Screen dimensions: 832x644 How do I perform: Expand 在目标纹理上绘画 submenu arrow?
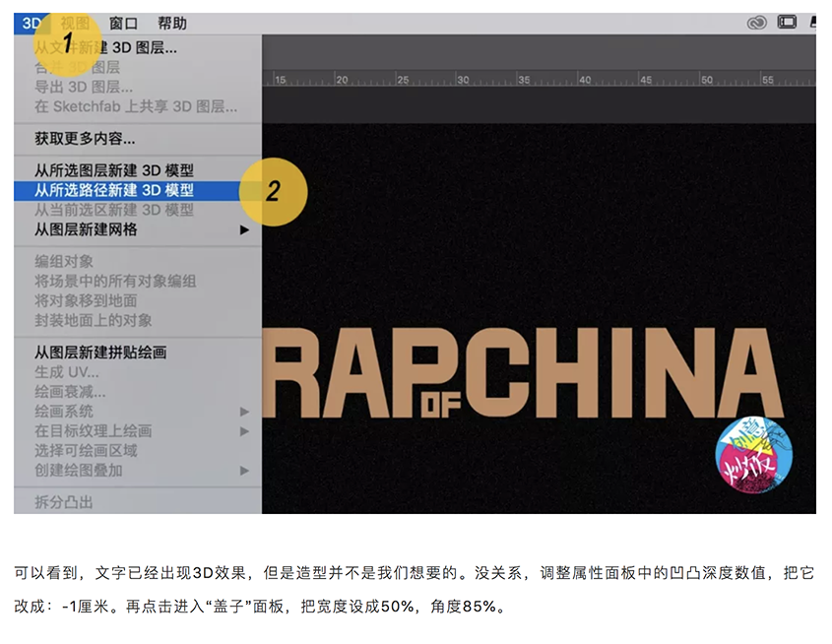coord(244,431)
